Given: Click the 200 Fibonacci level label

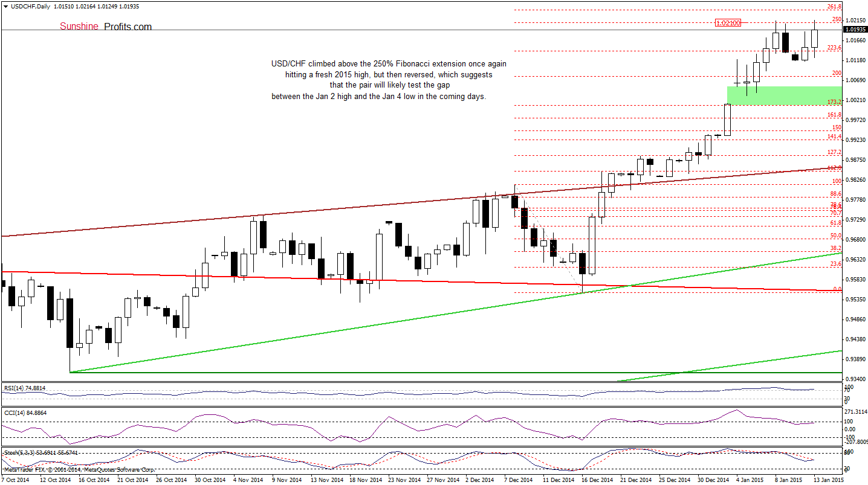Looking at the screenshot, I should [837, 73].
